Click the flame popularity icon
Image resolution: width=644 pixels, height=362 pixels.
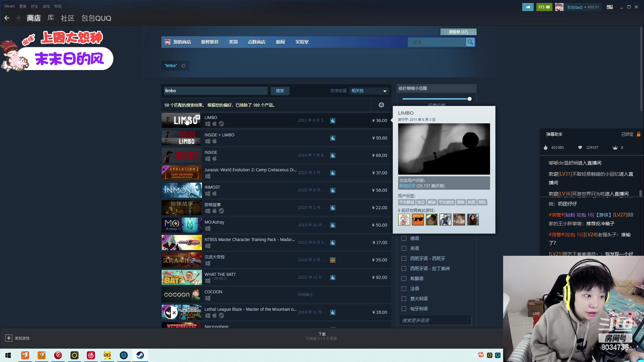tap(545, 148)
